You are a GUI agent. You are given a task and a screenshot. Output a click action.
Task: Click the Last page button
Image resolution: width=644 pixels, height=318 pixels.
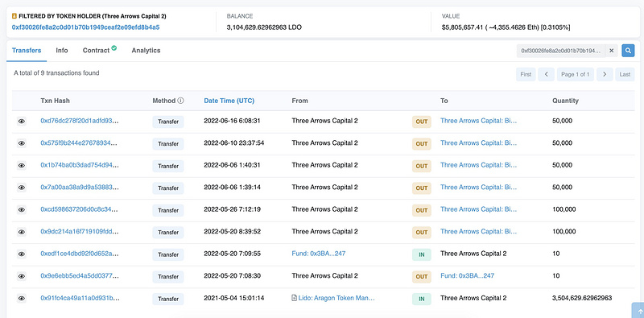click(625, 74)
